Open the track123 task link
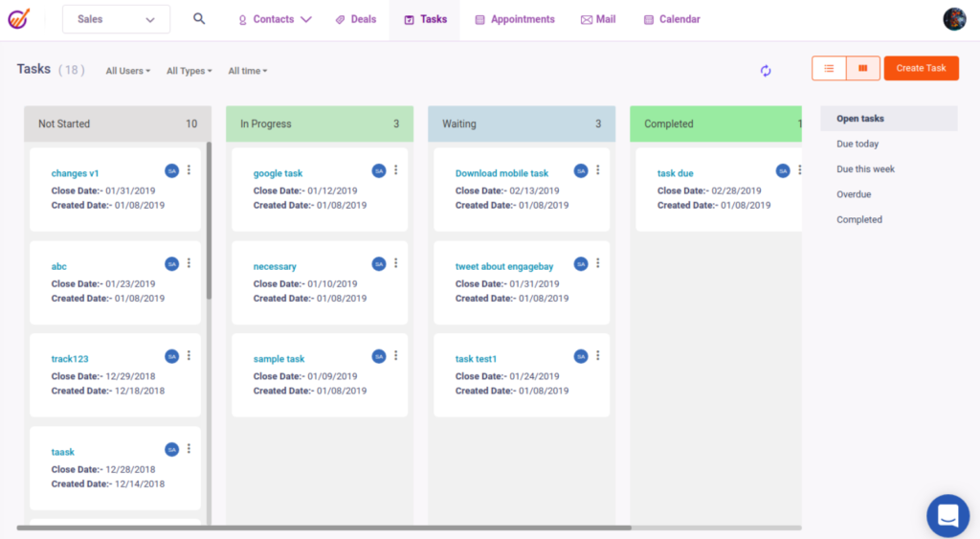 69,359
